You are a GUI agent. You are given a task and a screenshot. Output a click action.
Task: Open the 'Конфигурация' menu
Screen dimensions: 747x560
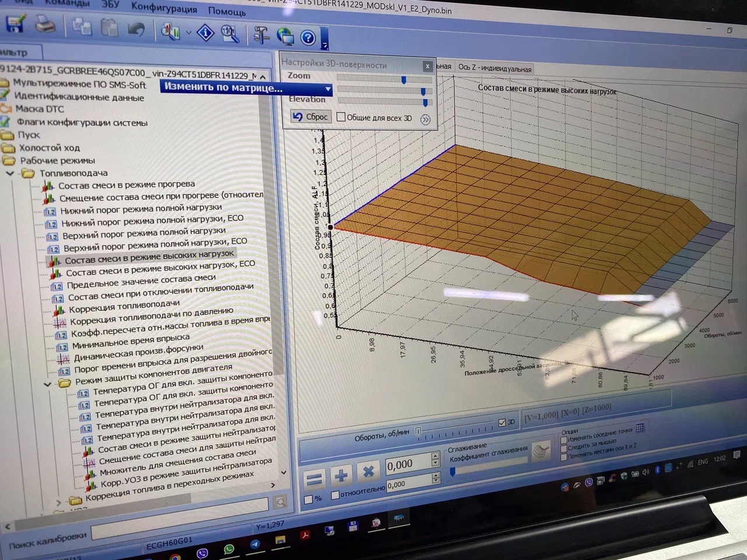[x=164, y=8]
